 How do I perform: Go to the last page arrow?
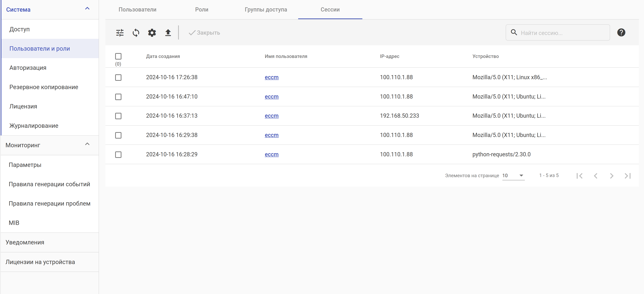(627, 176)
